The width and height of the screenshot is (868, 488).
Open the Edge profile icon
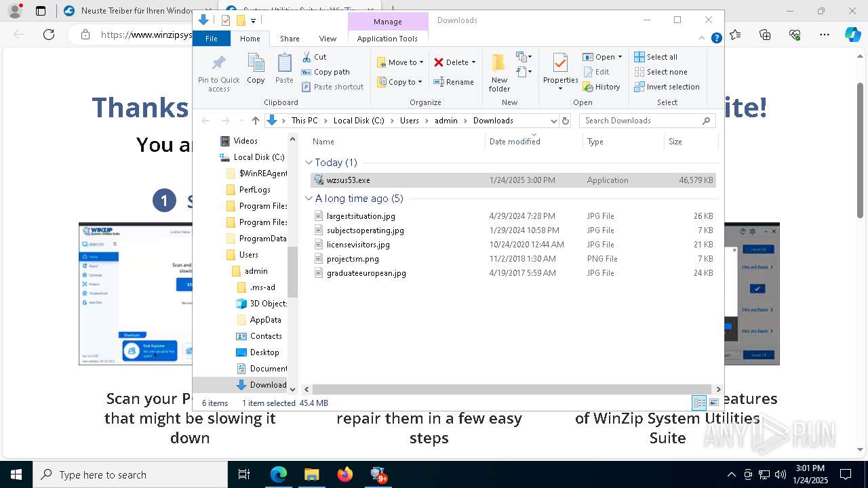pos(14,11)
